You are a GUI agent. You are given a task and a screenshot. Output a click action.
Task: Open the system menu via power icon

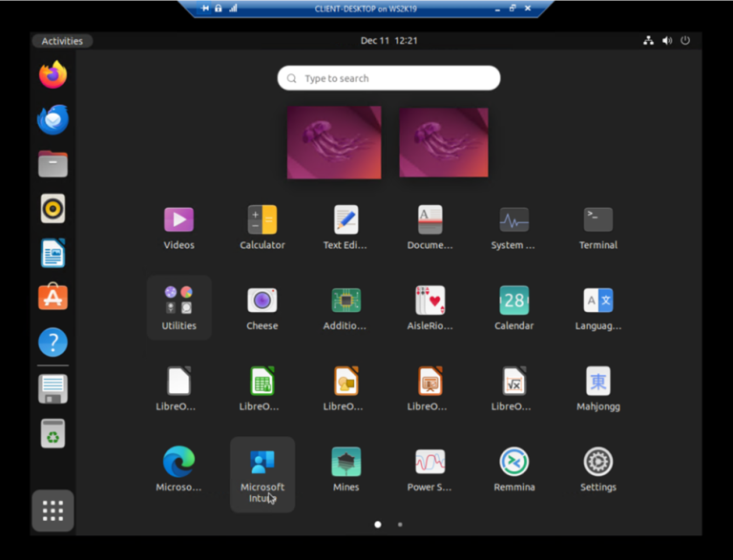(684, 41)
